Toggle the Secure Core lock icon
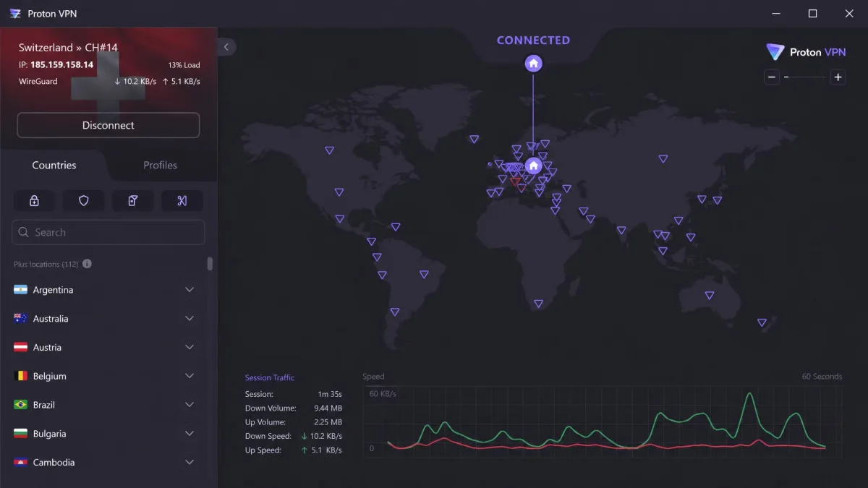This screenshot has width=868, height=488. (x=34, y=201)
